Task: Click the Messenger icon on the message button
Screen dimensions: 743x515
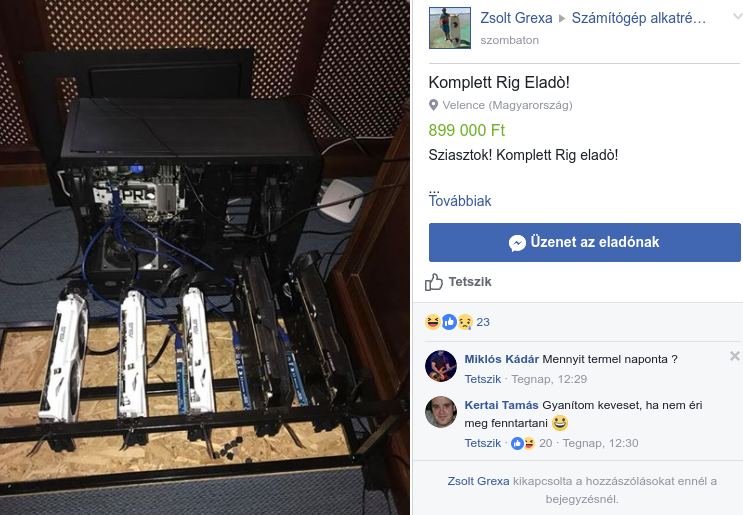Action: point(517,243)
